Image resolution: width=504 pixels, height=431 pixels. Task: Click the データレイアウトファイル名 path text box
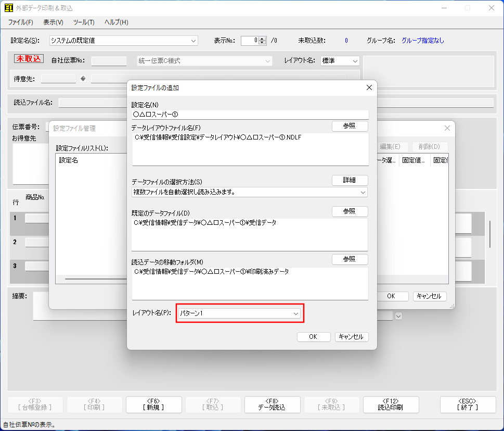pyautogui.click(x=250, y=149)
